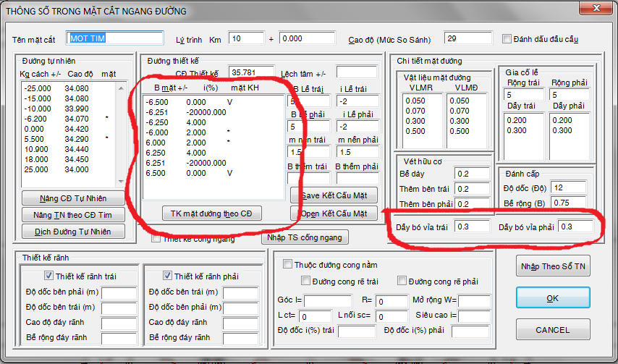Click the m nền phải field
This screenshot has width=618, height=364.
(x=357, y=152)
